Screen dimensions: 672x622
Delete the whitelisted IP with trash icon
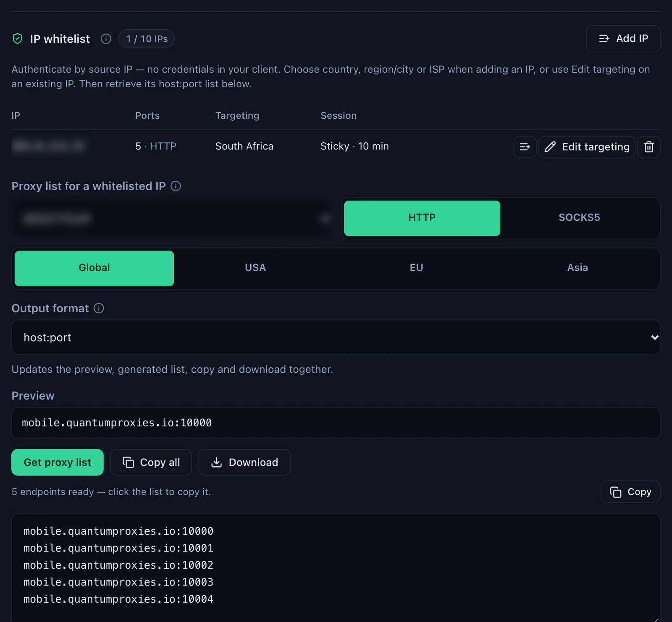click(648, 147)
